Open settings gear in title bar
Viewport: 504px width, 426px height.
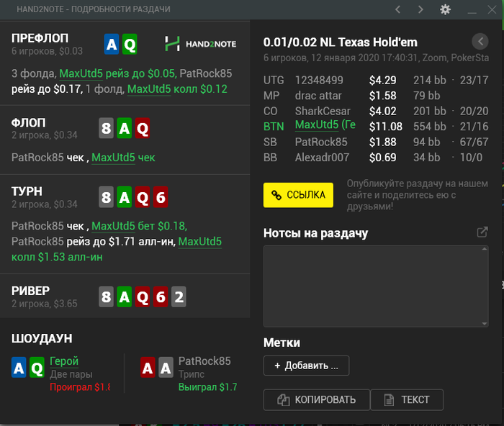[445, 9]
